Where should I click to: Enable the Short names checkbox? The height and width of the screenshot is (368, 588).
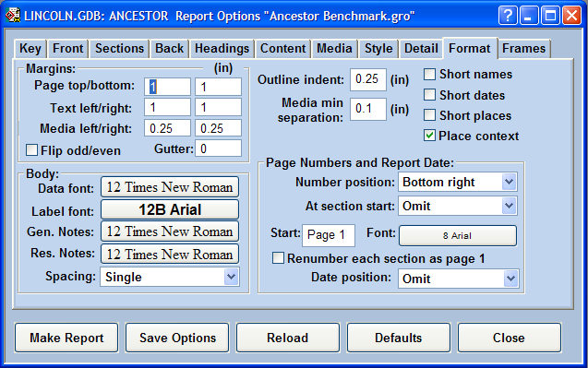click(x=429, y=74)
